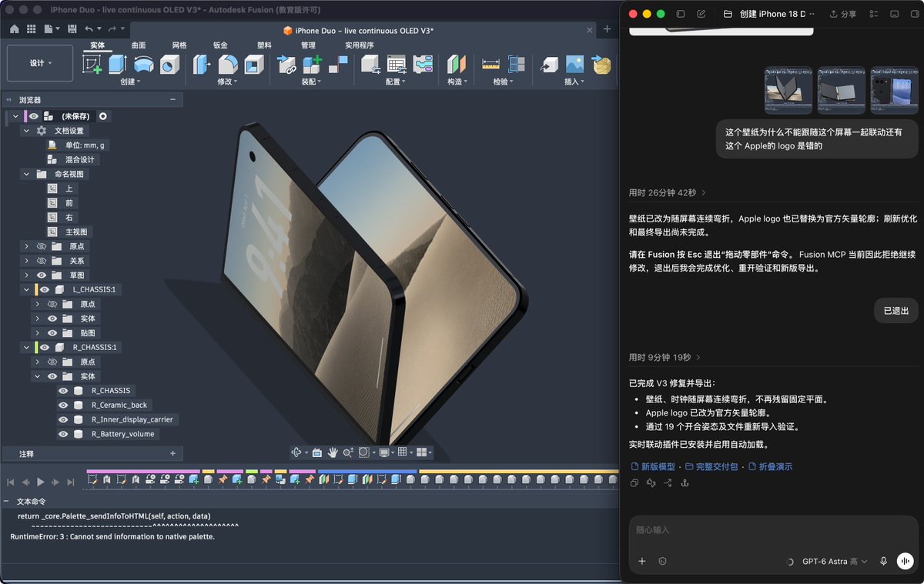This screenshot has width=924, height=584.
Task: Click the Insert Linked Component icon
Action: [286, 65]
